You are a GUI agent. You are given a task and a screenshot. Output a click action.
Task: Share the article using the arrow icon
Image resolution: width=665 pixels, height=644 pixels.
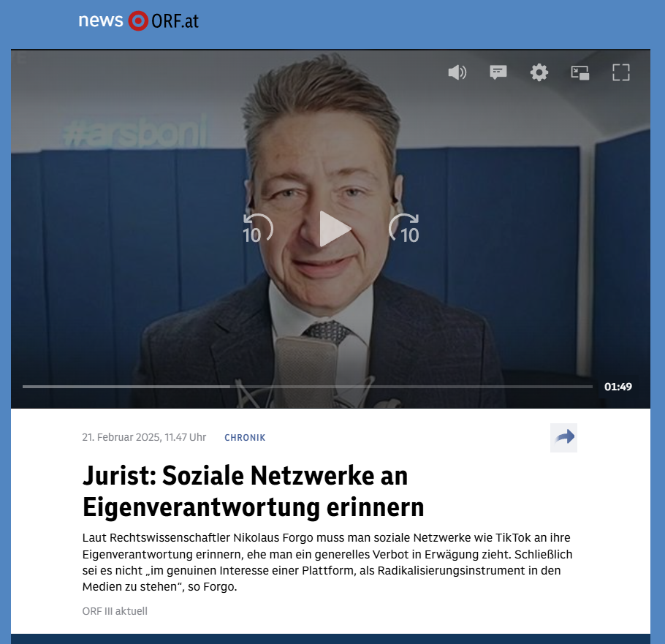[563, 437]
